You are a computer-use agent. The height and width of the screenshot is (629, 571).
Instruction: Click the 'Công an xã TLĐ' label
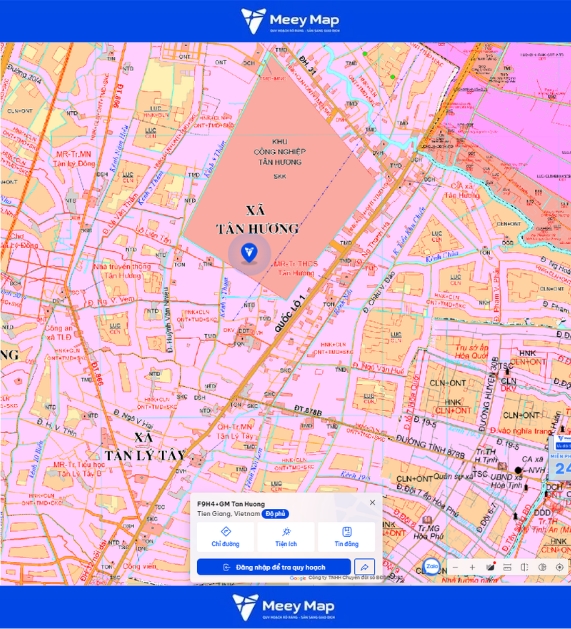[x=59, y=333]
